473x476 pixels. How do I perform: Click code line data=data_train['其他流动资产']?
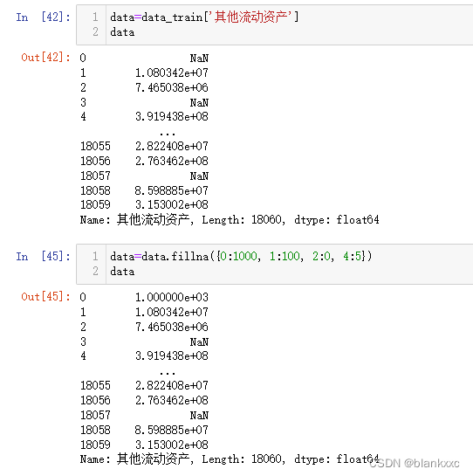[204, 17]
